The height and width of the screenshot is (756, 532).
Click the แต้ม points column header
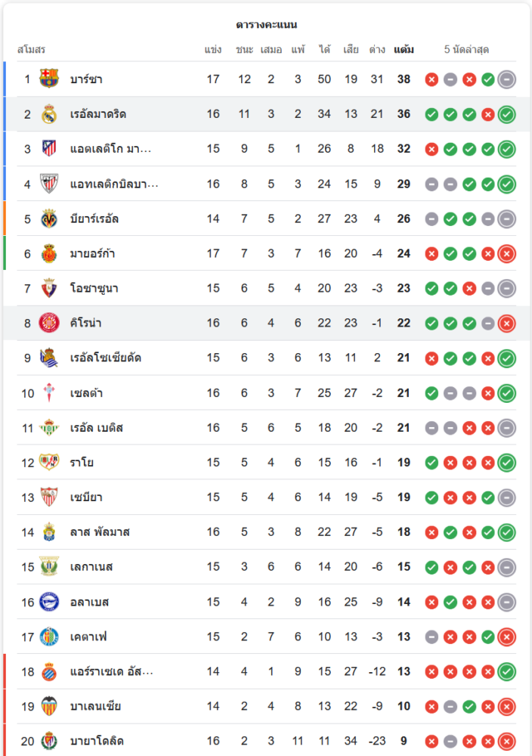coord(404,50)
